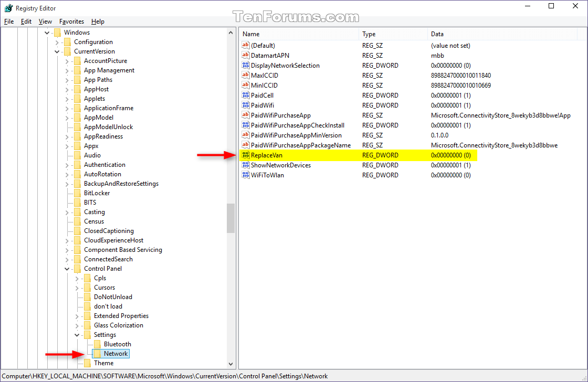Viewport: 588px width, 382px height.
Task: Select the BitLocker key in the tree
Action: tap(97, 193)
